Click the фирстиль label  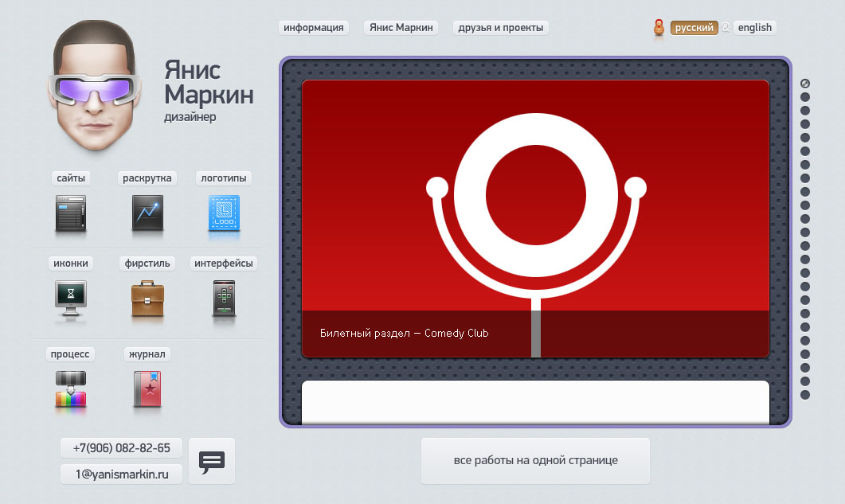point(147,263)
